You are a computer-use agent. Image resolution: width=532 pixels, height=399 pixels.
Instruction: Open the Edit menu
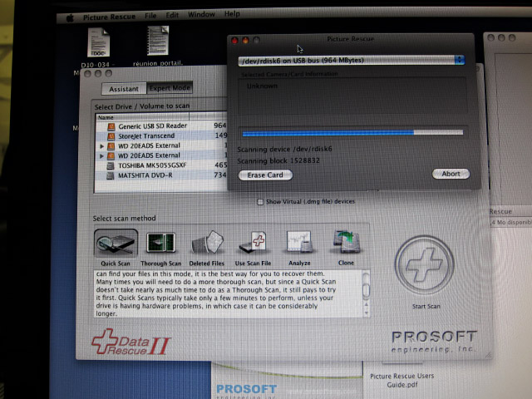tap(172, 15)
